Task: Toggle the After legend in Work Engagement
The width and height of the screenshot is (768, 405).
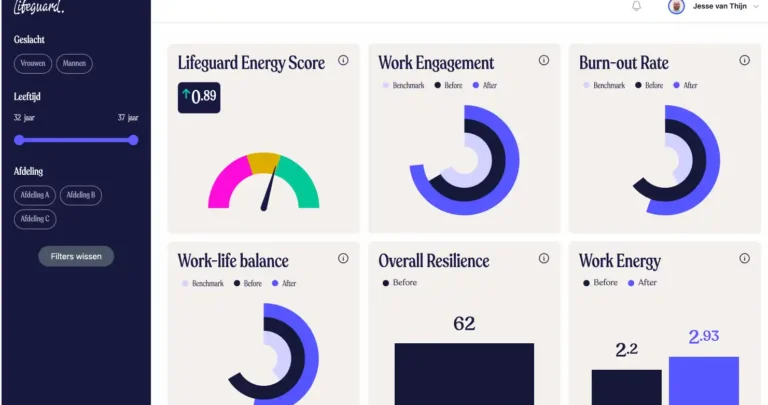Action: coord(484,85)
